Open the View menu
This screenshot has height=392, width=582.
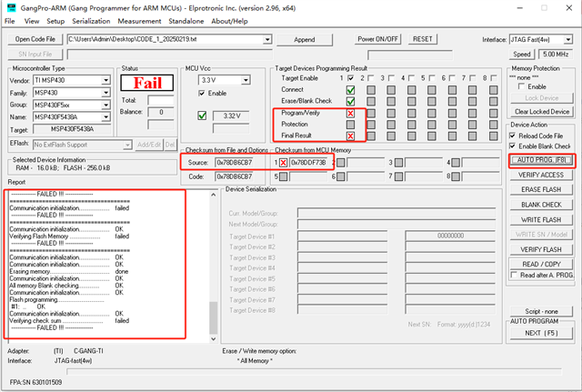point(32,21)
